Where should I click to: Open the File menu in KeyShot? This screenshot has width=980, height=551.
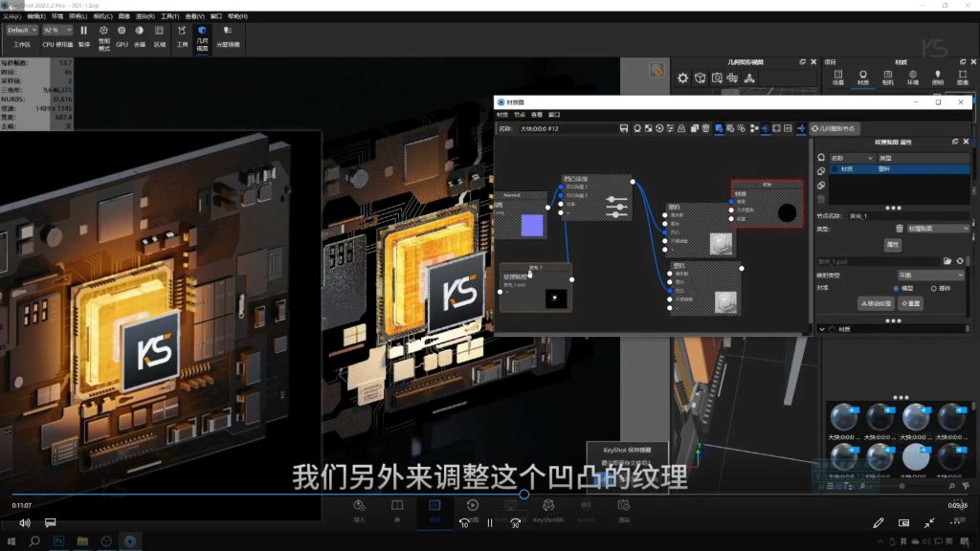11,16
